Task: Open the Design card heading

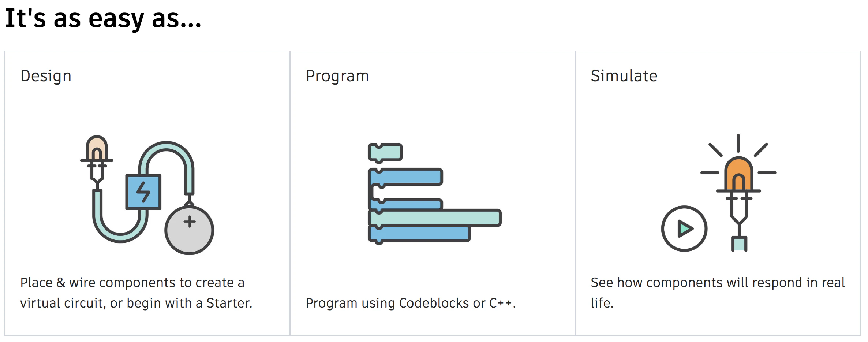Action: click(46, 76)
